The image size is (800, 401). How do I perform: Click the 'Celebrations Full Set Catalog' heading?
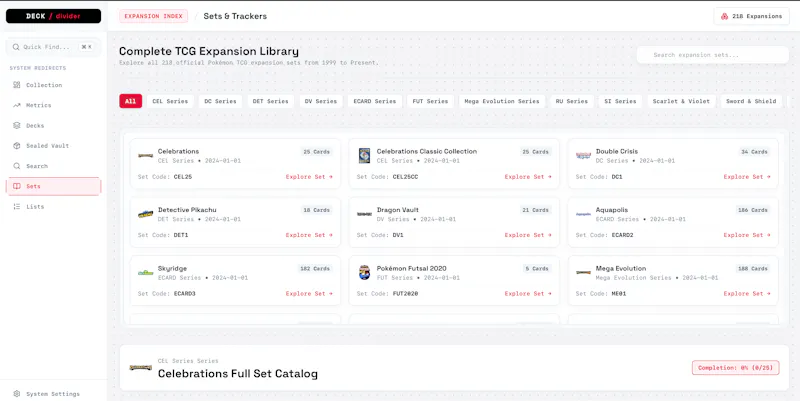[x=238, y=373]
